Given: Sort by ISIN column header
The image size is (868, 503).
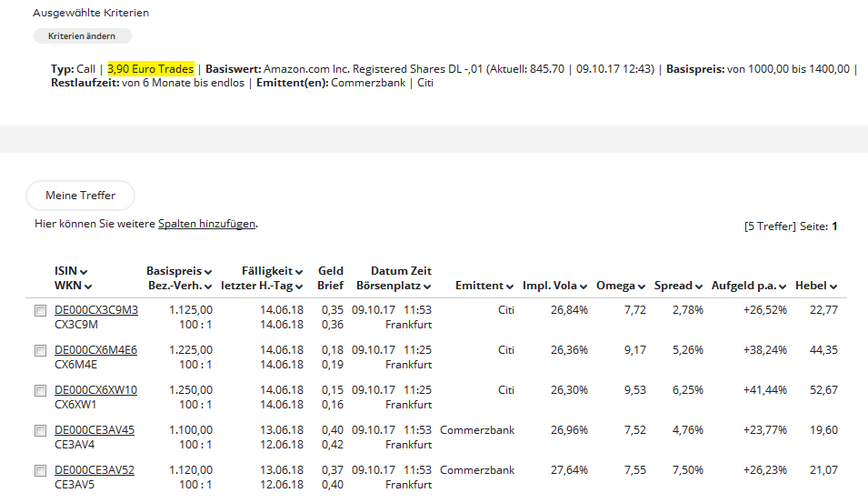Looking at the screenshot, I should (71, 271).
